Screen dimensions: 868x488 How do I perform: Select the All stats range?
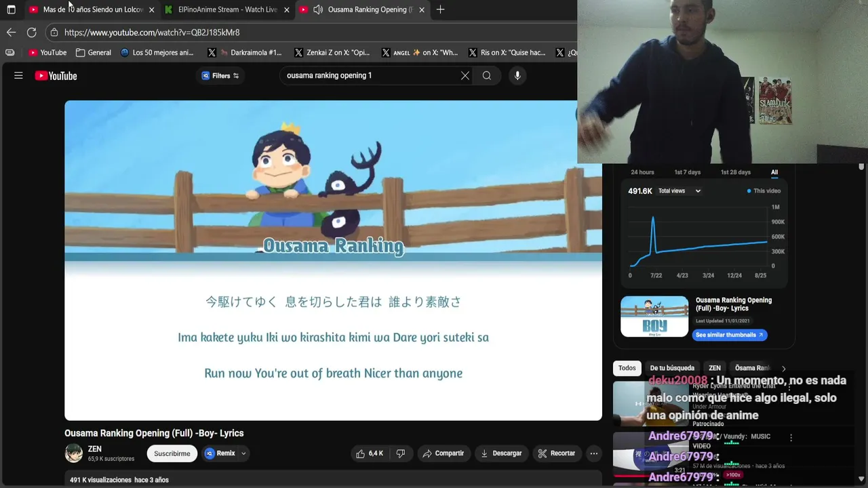(x=774, y=172)
